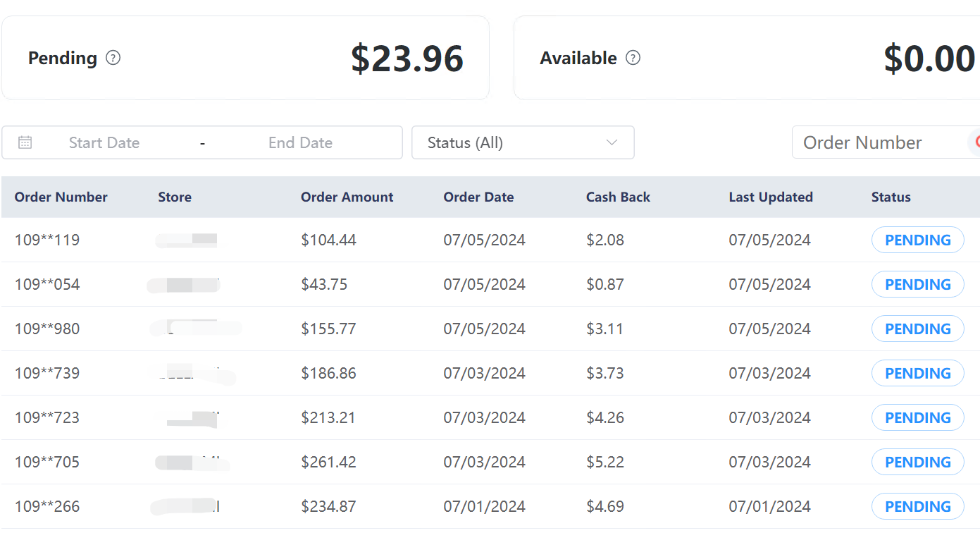
Task: Click PENDING badge for order 109**054
Action: click(x=917, y=284)
